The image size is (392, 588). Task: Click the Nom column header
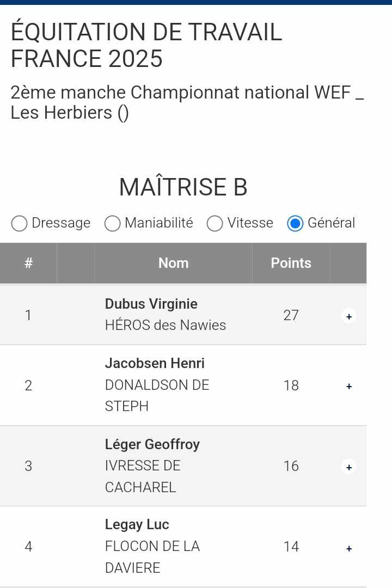click(x=173, y=263)
